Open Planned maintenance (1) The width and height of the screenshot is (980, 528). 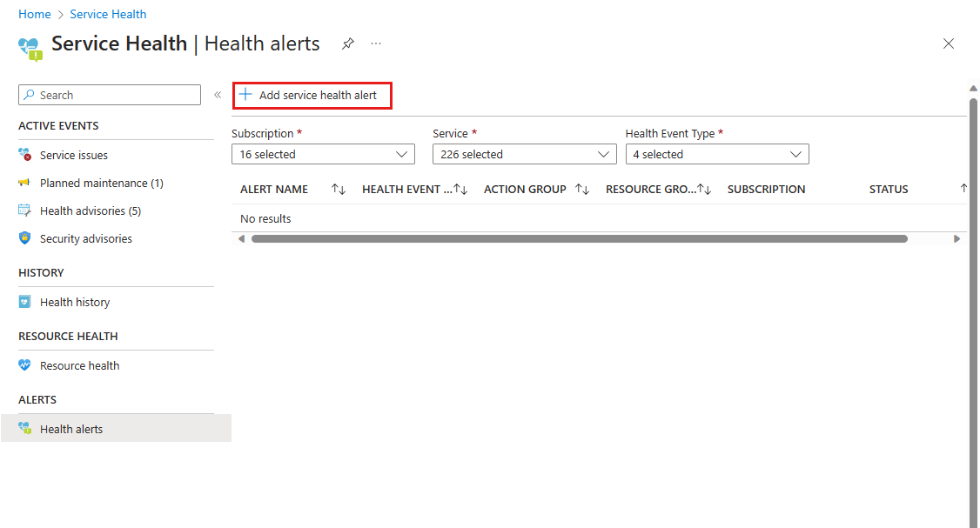[x=102, y=183]
